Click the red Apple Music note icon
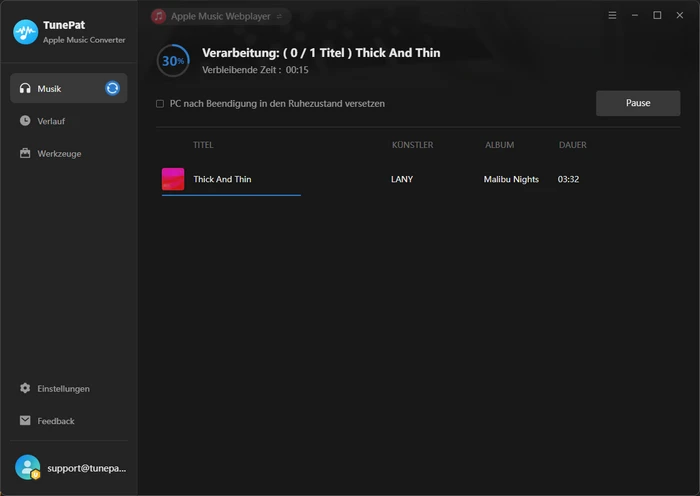 coord(158,17)
